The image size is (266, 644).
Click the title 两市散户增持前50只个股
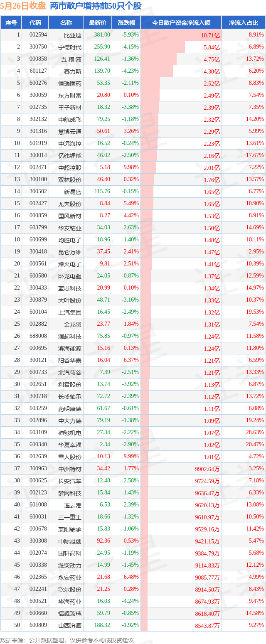click(x=96, y=6)
